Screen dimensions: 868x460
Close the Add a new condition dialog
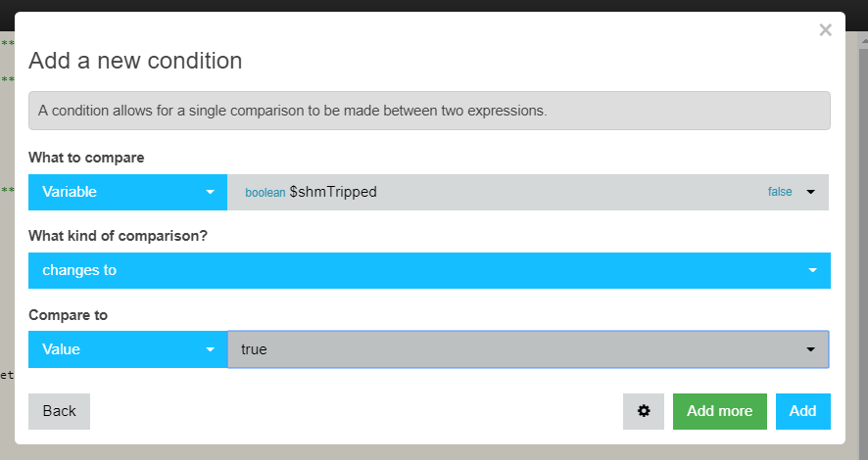pos(825,30)
